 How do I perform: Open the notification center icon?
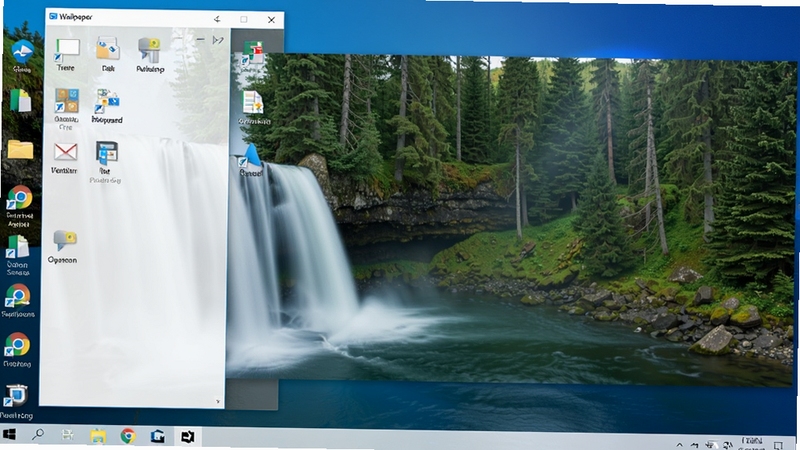779,445
